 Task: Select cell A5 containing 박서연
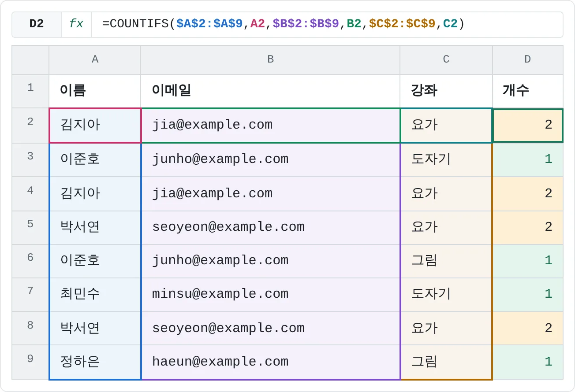(x=95, y=228)
